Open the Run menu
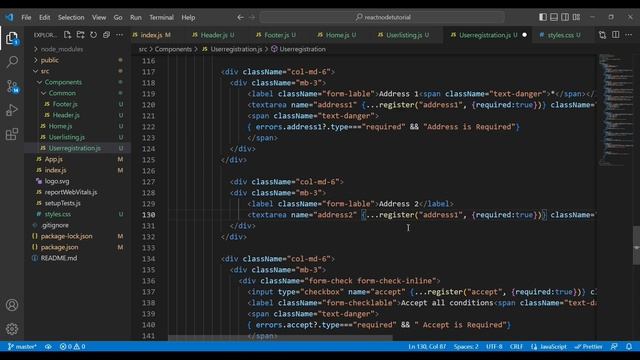 click(136, 17)
